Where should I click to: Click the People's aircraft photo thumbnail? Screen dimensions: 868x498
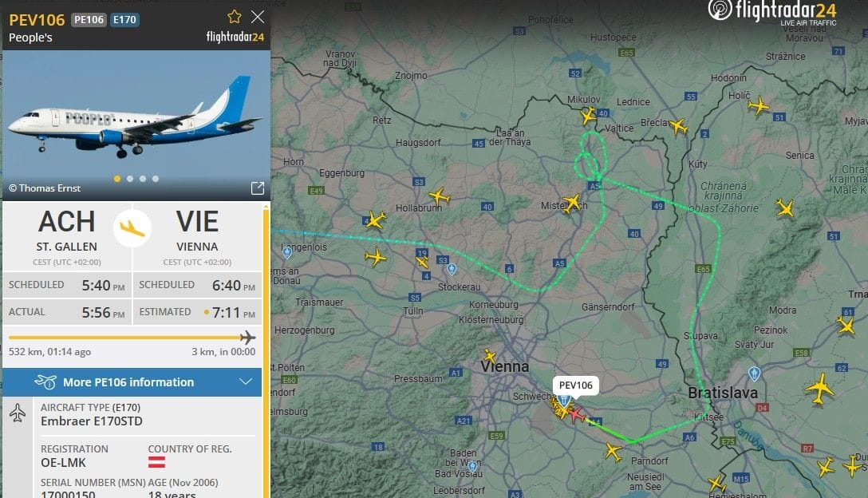point(136,125)
